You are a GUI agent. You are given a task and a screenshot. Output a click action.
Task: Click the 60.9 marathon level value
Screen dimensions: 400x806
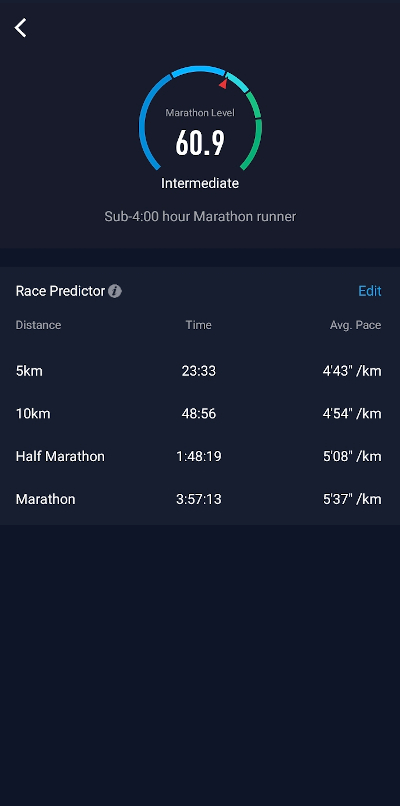200,142
